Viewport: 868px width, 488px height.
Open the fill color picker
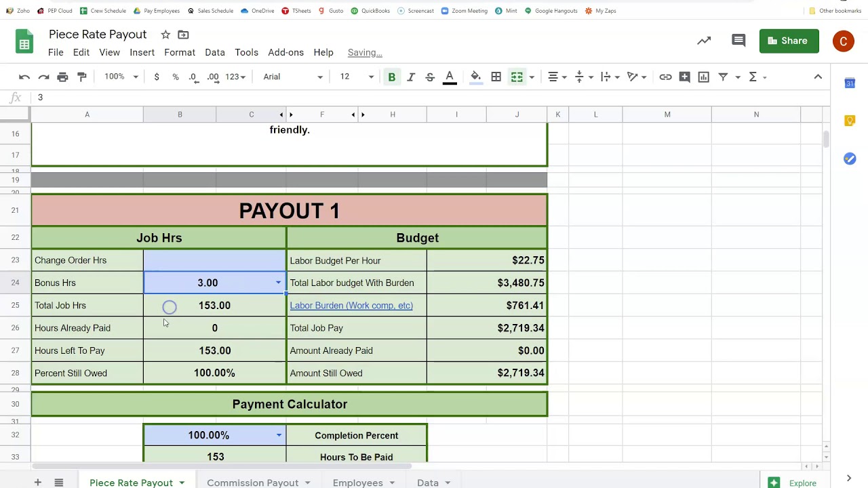(475, 77)
